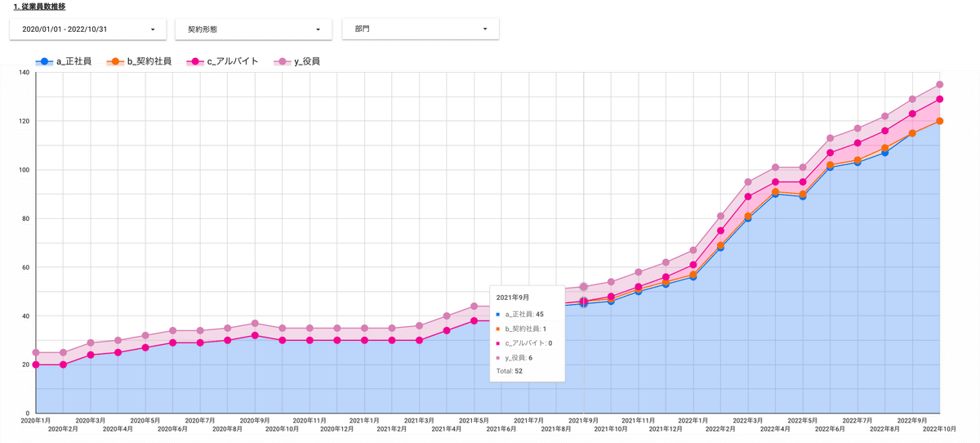The width and height of the screenshot is (980, 443).
Task: Select the highlighted y_役員 point at 2021年9月
Action: click(584, 287)
